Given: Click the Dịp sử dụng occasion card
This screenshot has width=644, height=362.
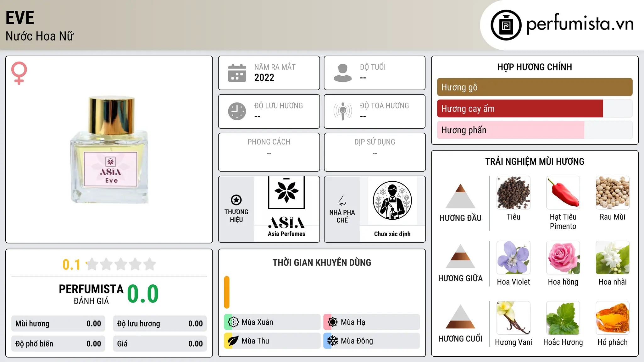Looking at the screenshot, I should point(375,152).
